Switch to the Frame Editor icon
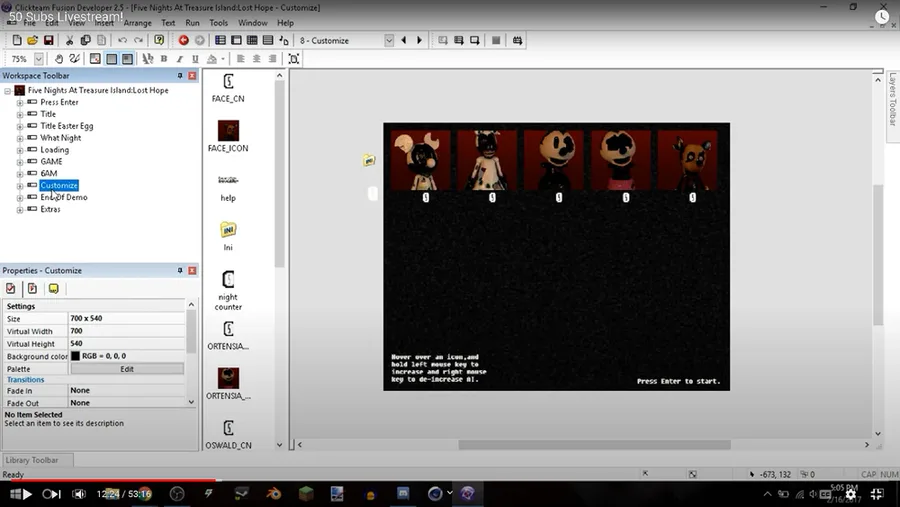900x507 pixels. tap(236, 40)
